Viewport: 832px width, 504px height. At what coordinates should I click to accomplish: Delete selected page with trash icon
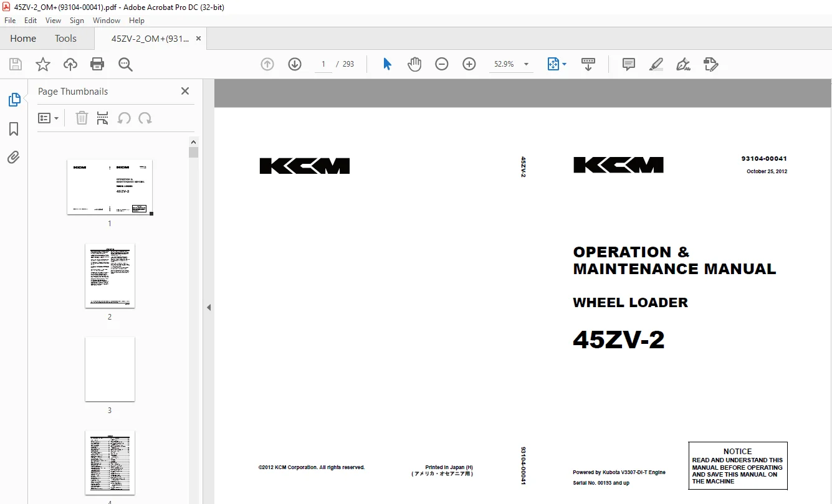click(x=82, y=118)
